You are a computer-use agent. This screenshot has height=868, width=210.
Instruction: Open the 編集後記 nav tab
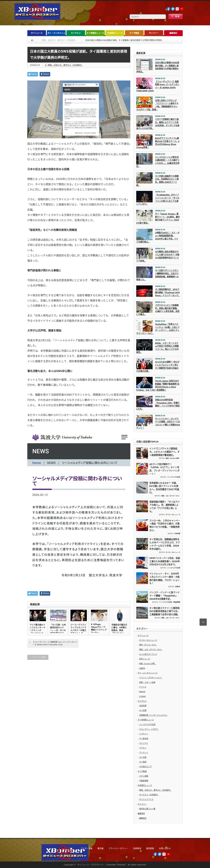pyautogui.click(x=173, y=33)
